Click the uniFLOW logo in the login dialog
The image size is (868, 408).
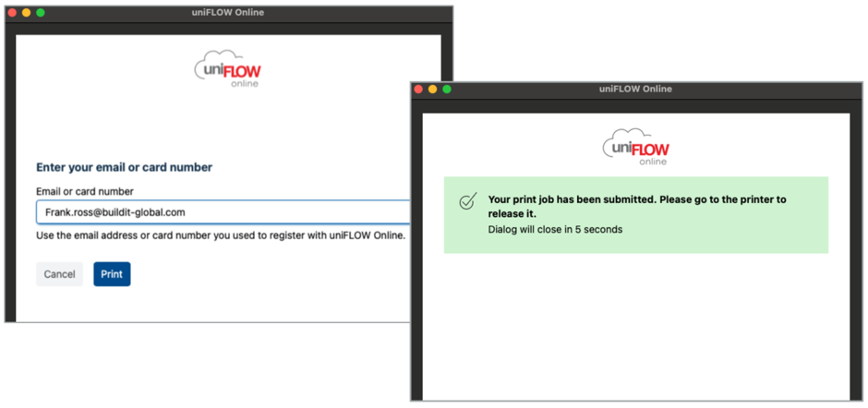click(227, 69)
